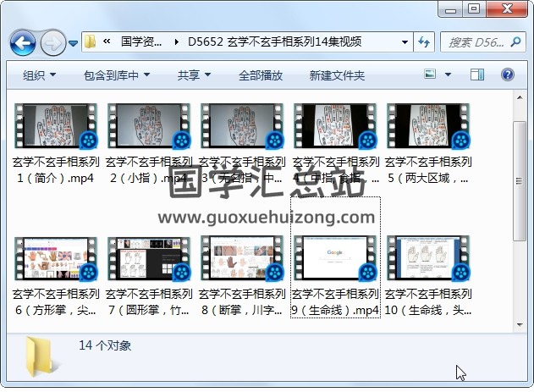
Task: Click the refresh button beside address bar
Action: (x=424, y=41)
